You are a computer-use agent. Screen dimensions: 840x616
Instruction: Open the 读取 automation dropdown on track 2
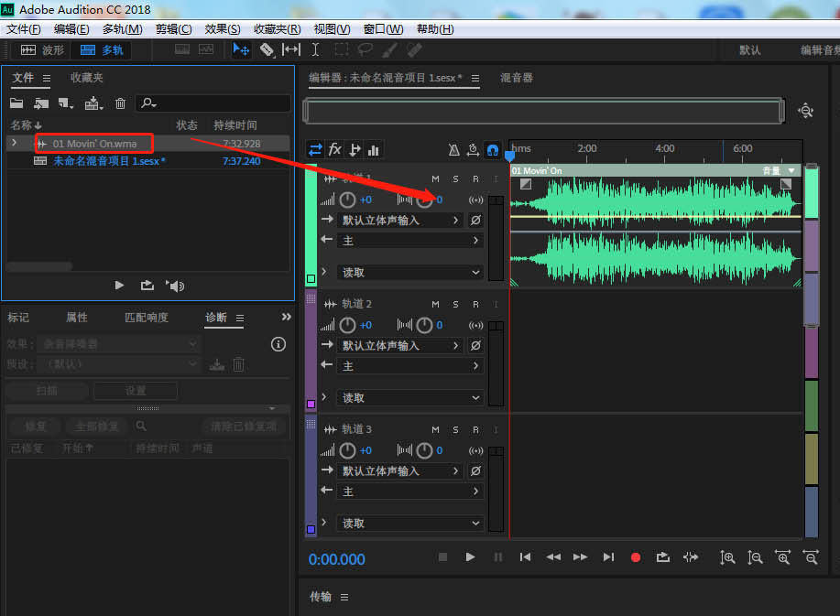pyautogui.click(x=411, y=398)
